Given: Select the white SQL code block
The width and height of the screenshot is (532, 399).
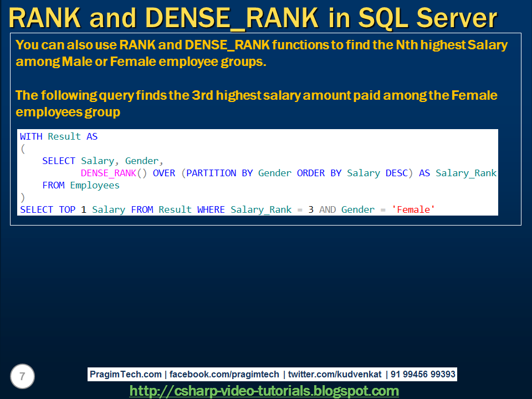Looking at the screenshot, I should pyautogui.click(x=258, y=172).
